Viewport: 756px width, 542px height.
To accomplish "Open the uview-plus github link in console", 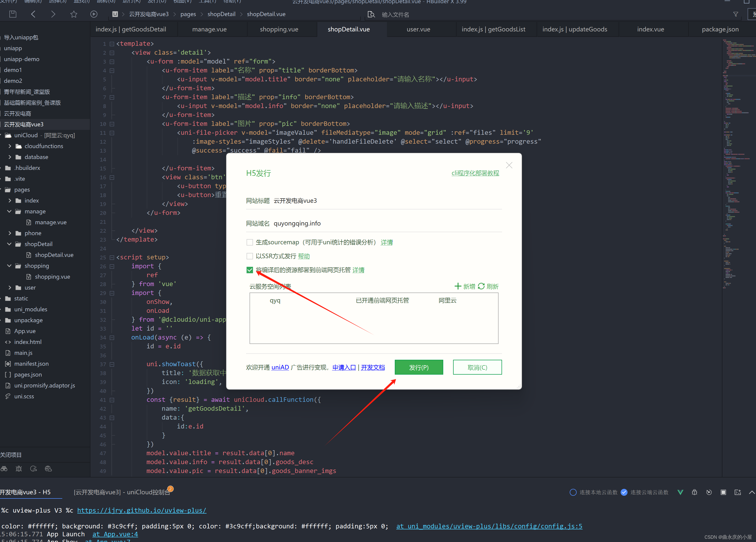I will tap(142, 510).
